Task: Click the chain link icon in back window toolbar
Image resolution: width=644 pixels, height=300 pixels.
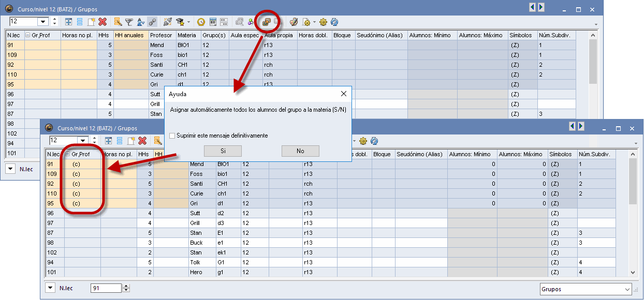Action: 152,22
